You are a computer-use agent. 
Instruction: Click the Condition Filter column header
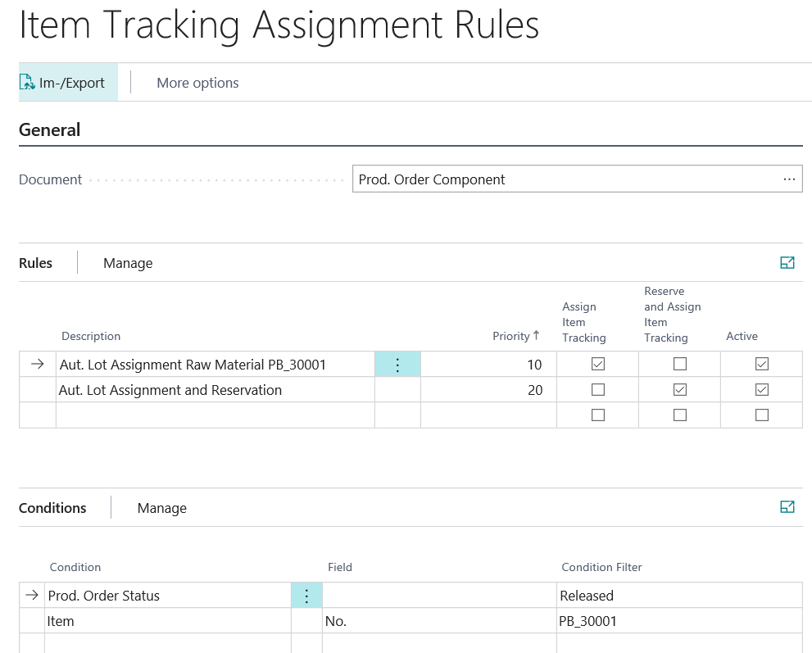[x=601, y=567]
